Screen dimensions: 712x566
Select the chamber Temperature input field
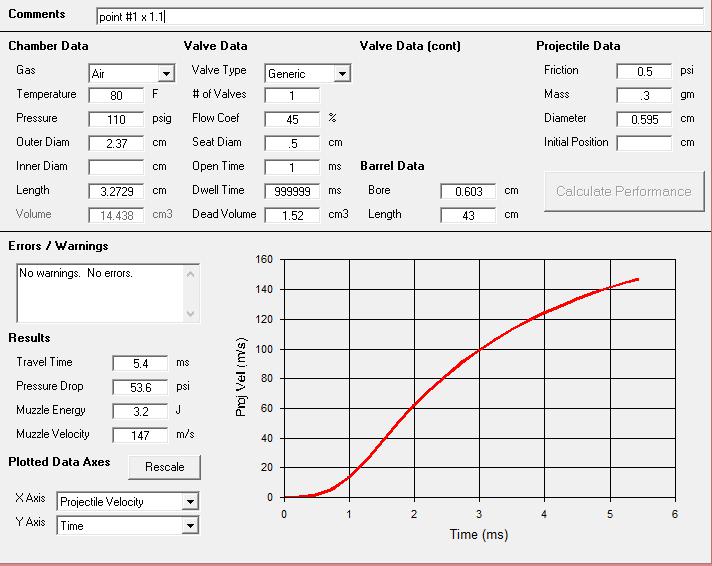[116, 96]
